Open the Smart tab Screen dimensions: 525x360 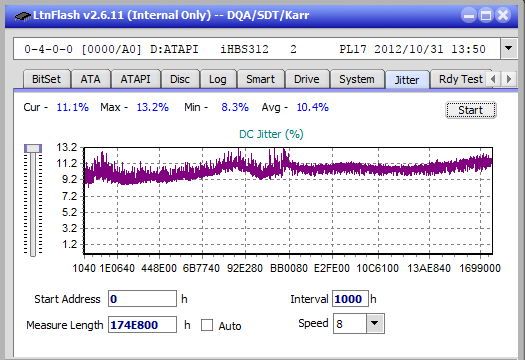[261, 79]
